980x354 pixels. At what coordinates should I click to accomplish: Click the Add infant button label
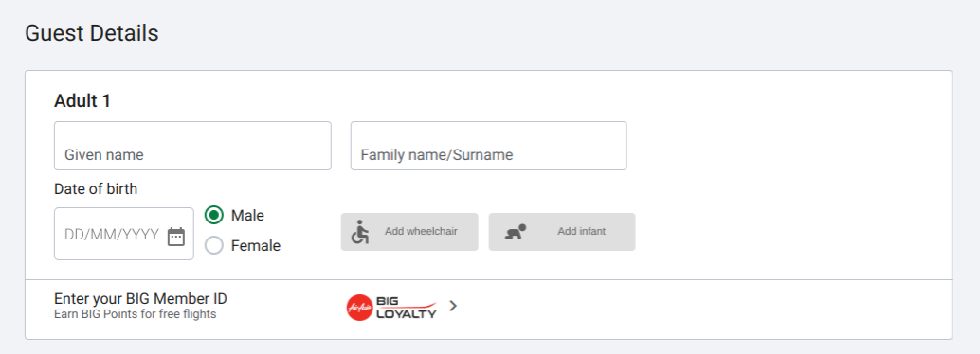click(x=582, y=232)
